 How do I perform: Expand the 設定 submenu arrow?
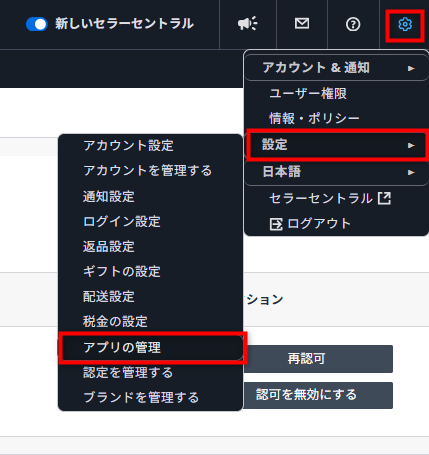point(411,145)
